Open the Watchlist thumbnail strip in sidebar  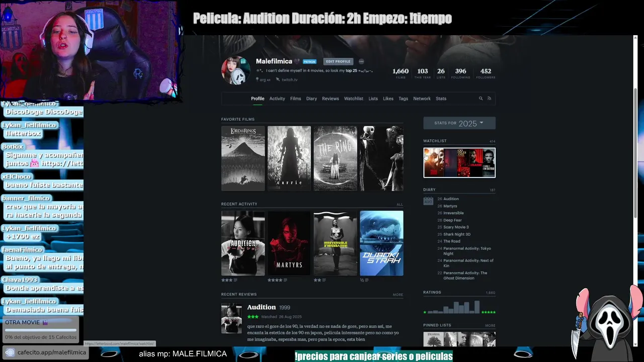[x=459, y=162]
